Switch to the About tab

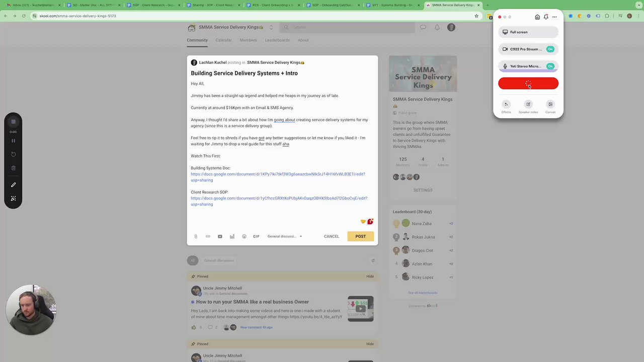pyautogui.click(x=303, y=40)
